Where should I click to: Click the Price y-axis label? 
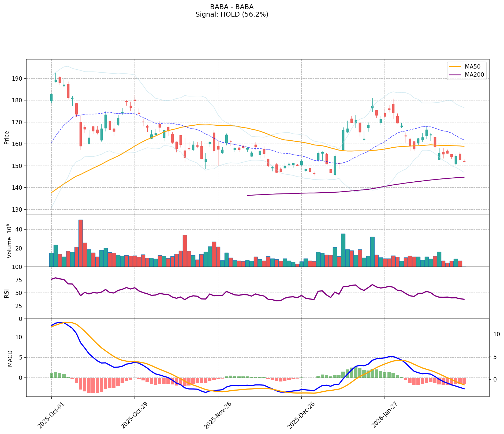coord(7,137)
